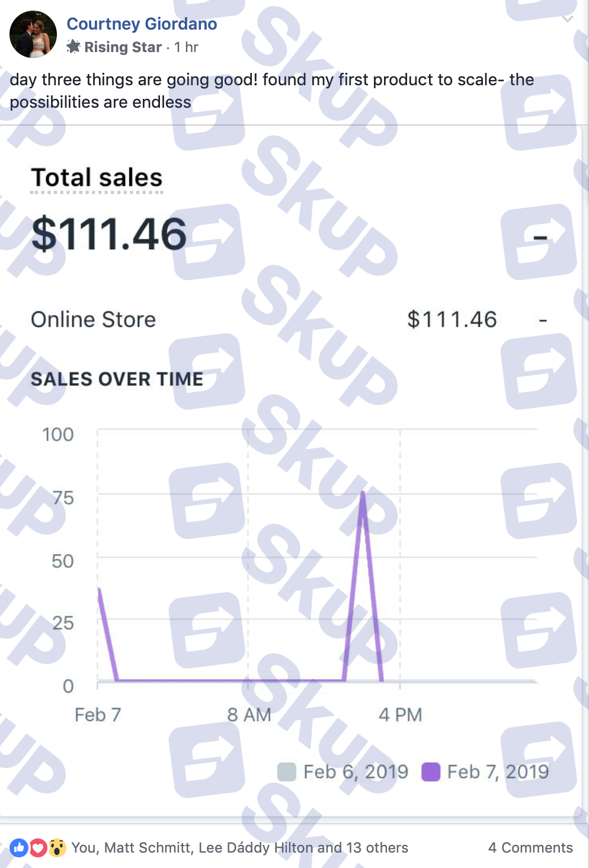Click the Like reaction icon
This screenshot has height=868, width=589.
[19, 848]
